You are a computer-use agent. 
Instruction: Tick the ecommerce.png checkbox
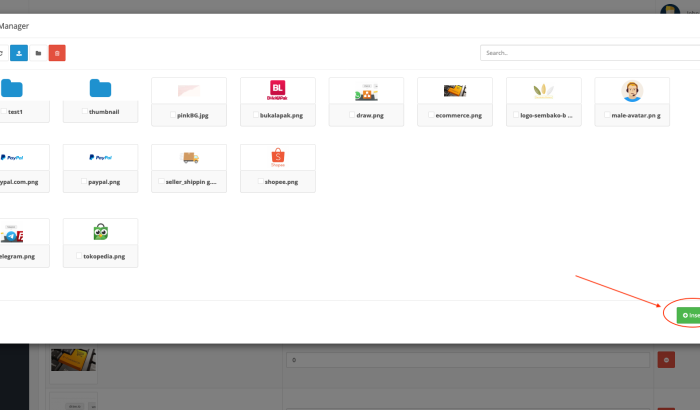[431, 115]
